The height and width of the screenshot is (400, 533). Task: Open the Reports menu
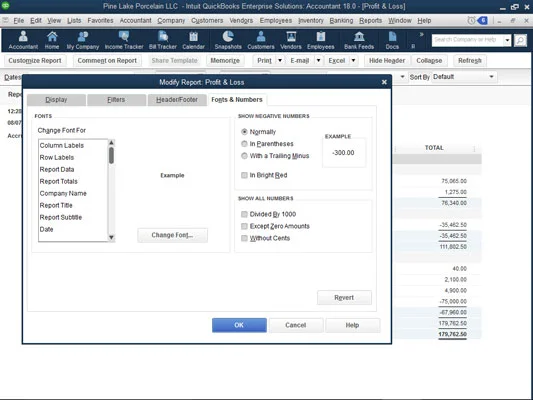pos(370,20)
